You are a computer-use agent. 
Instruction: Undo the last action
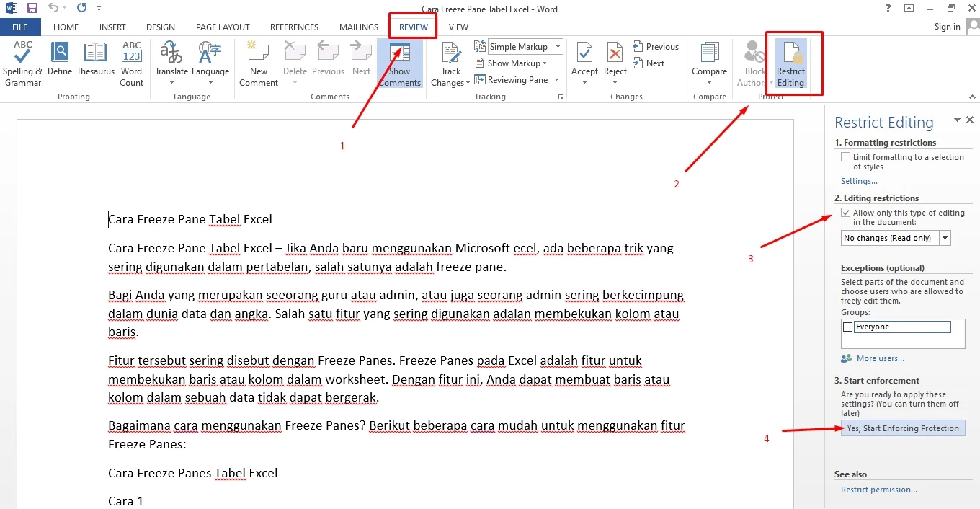pos(54,9)
